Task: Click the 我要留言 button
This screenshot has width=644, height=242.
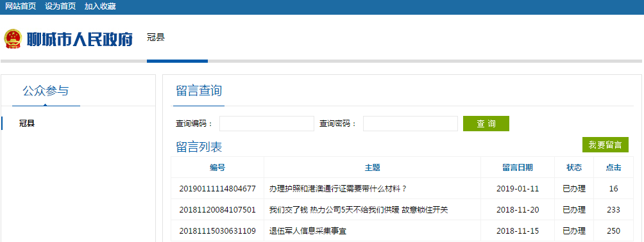Action: pyautogui.click(x=605, y=145)
